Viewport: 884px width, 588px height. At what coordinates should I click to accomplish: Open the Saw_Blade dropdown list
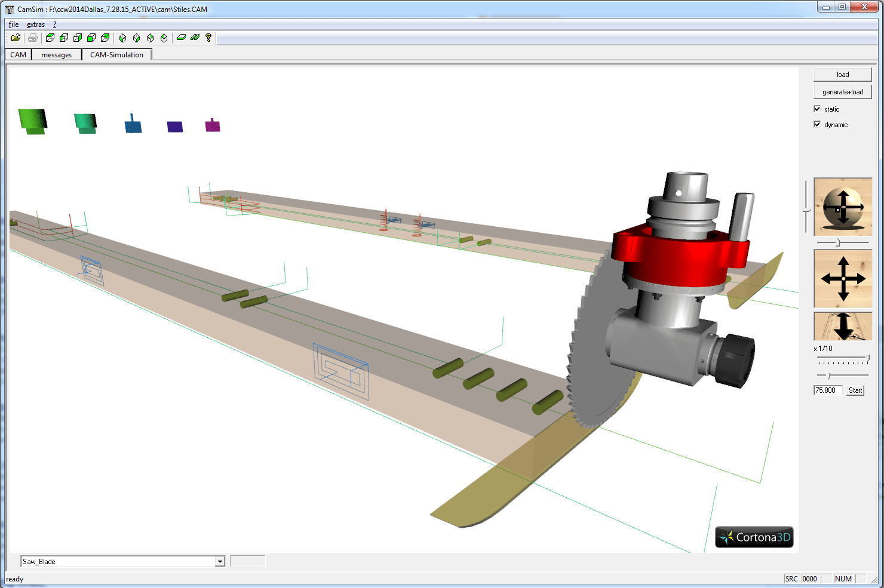coord(219,561)
